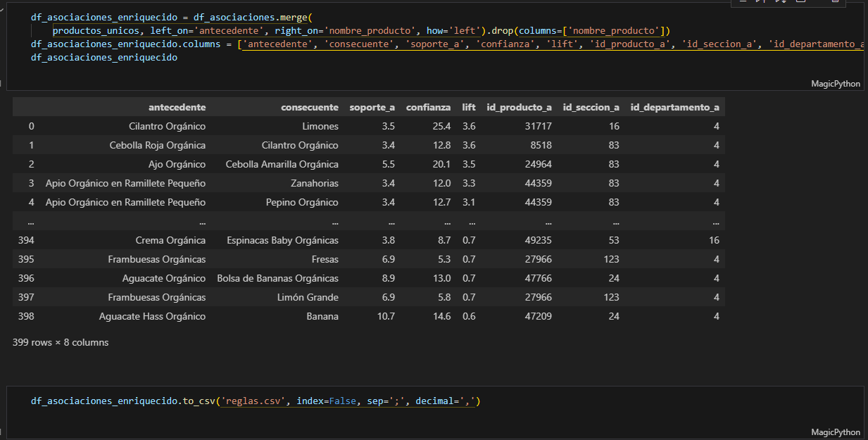Viewport: 868px width, 440px height.
Task: Click row index 398
Action: click(26, 316)
